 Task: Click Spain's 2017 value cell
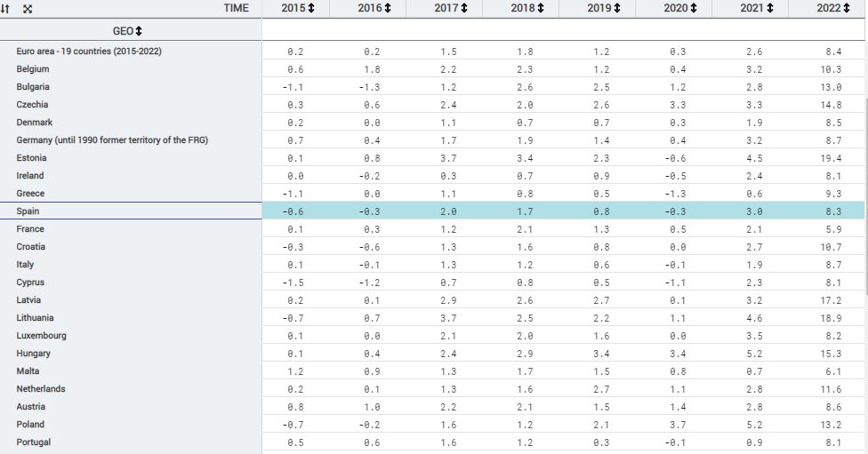448,211
